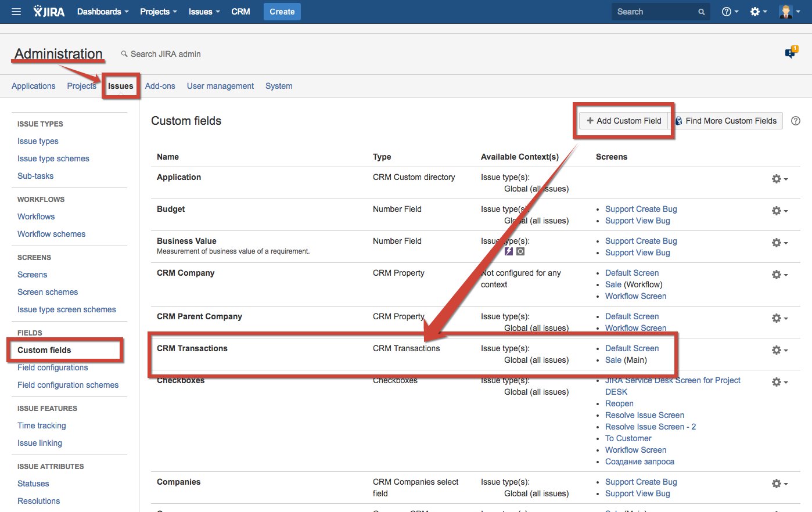Screen dimensions: 812x512
Task: Open the User management tab
Action: (x=220, y=86)
